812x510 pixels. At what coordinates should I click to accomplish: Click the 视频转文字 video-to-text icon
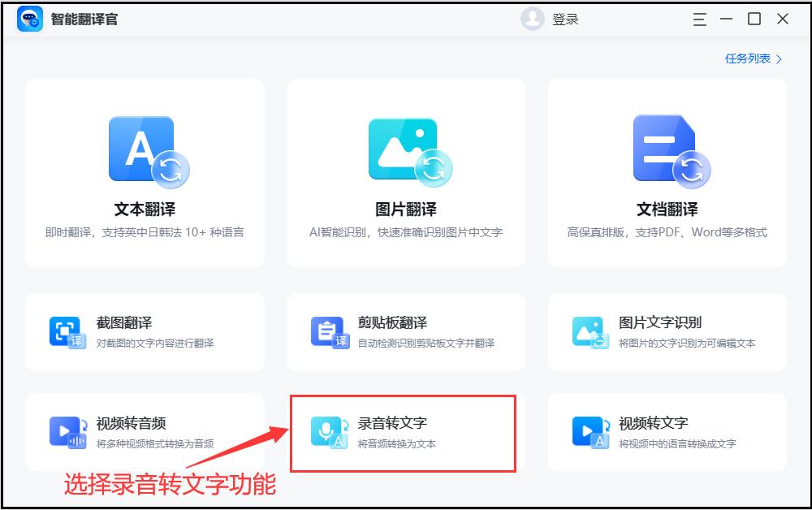coord(590,431)
